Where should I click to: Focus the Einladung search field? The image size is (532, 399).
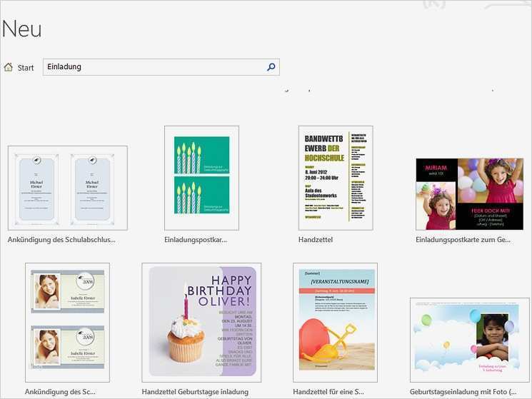(161, 67)
